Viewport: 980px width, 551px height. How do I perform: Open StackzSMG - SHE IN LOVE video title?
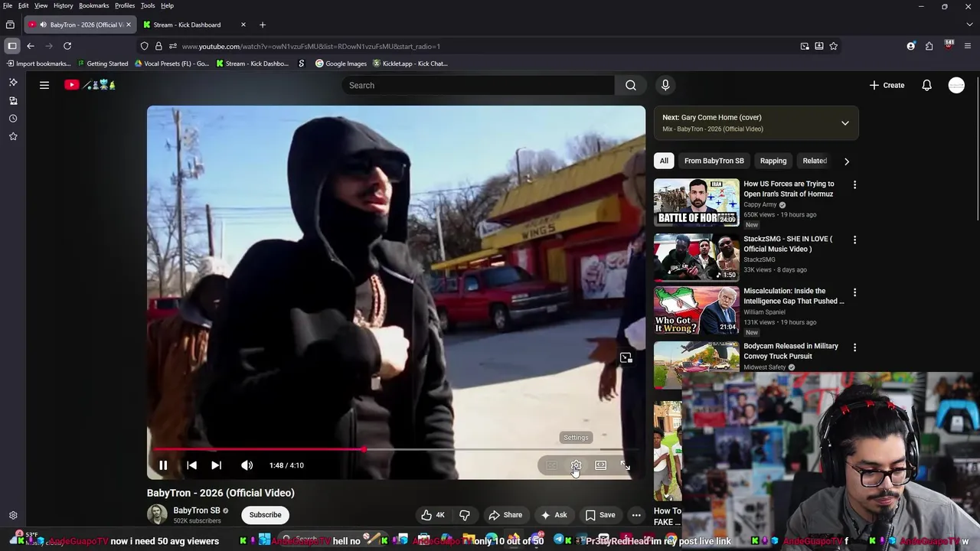pos(788,243)
